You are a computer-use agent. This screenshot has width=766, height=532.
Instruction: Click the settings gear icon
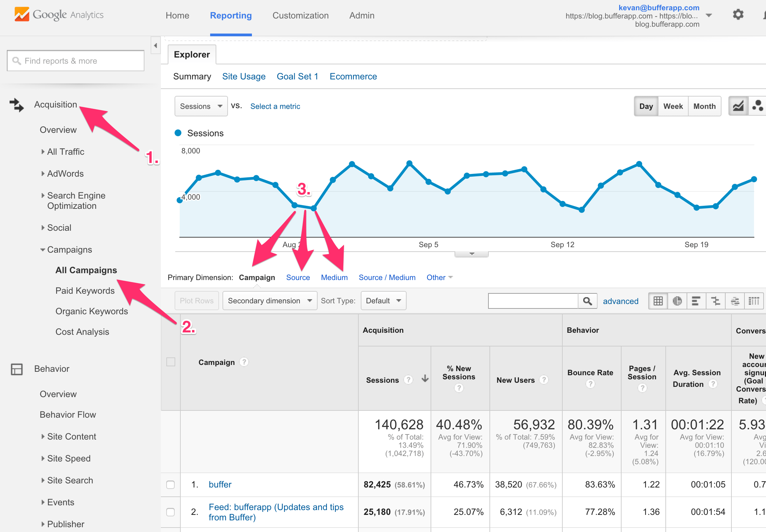click(x=738, y=15)
